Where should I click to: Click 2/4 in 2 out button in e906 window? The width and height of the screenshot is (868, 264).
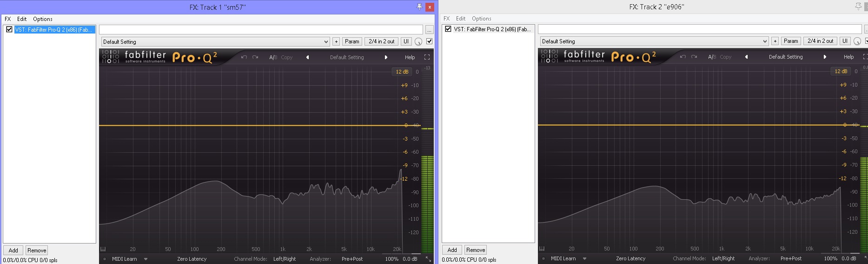tap(821, 41)
